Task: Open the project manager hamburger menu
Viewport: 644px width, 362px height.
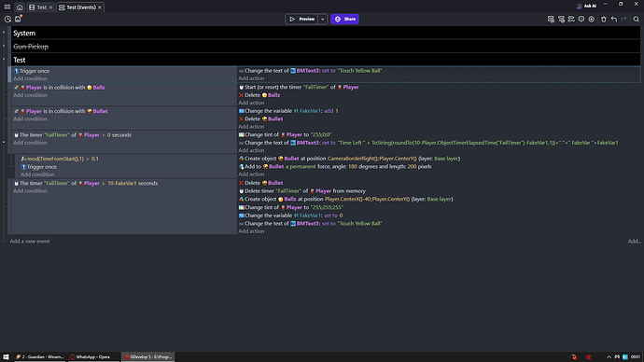Action: coord(7,7)
